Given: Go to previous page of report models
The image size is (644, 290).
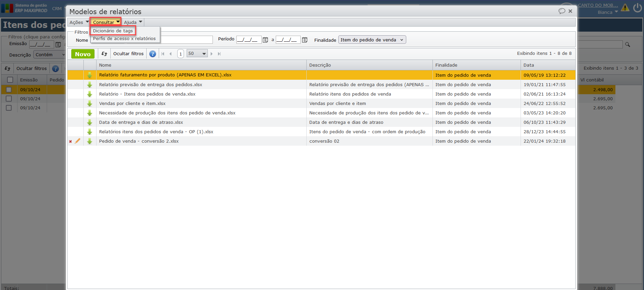Looking at the screenshot, I should [x=171, y=54].
